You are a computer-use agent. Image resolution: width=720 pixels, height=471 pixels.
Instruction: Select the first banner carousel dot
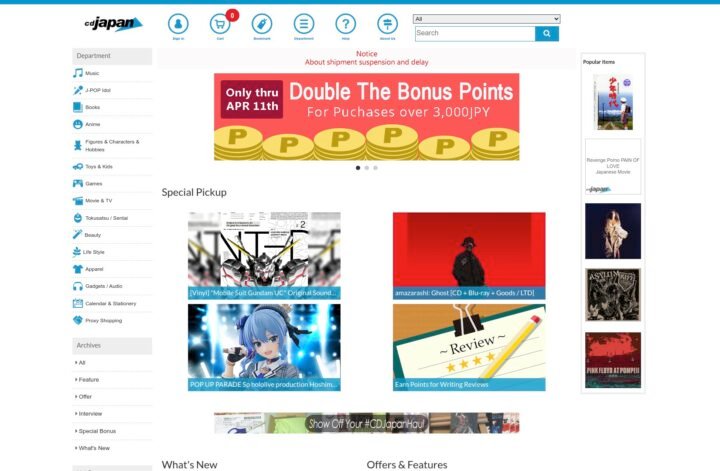pos(358,168)
